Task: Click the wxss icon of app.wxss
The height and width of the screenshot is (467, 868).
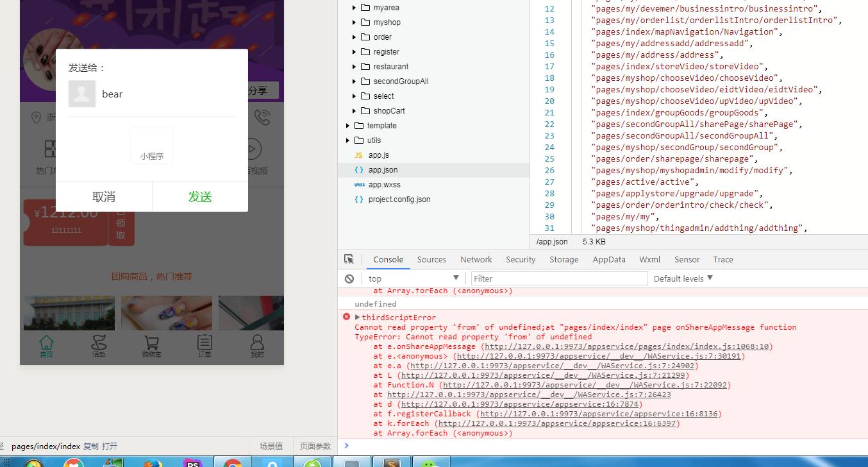Action: pos(359,185)
